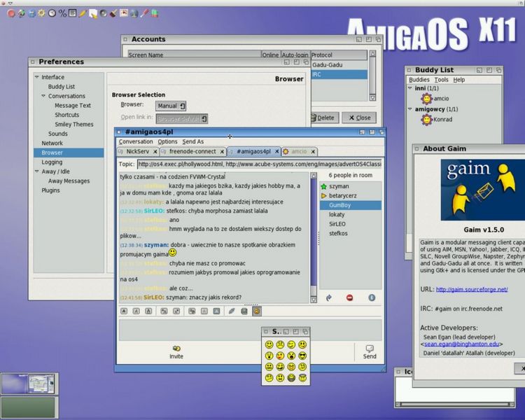Switch to the NickServ tab
The width and height of the screenshot is (525, 420).
click(137, 151)
